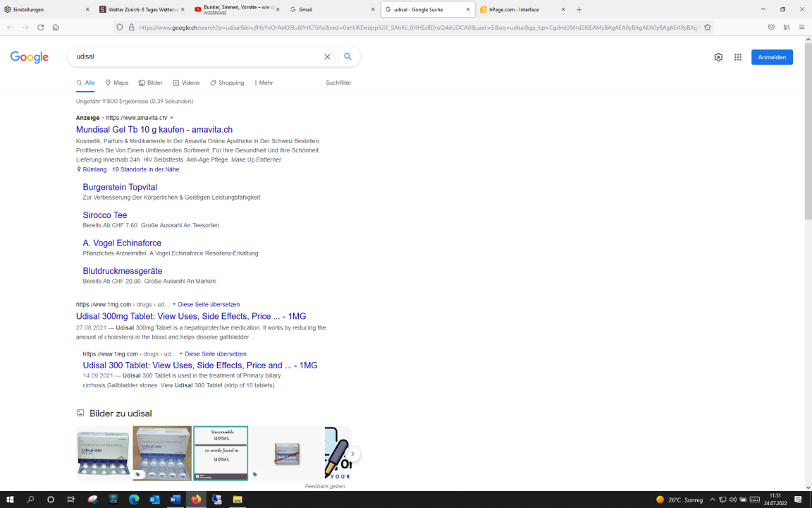Open first Udisal-300 box image thumbnail

pyautogui.click(x=103, y=454)
